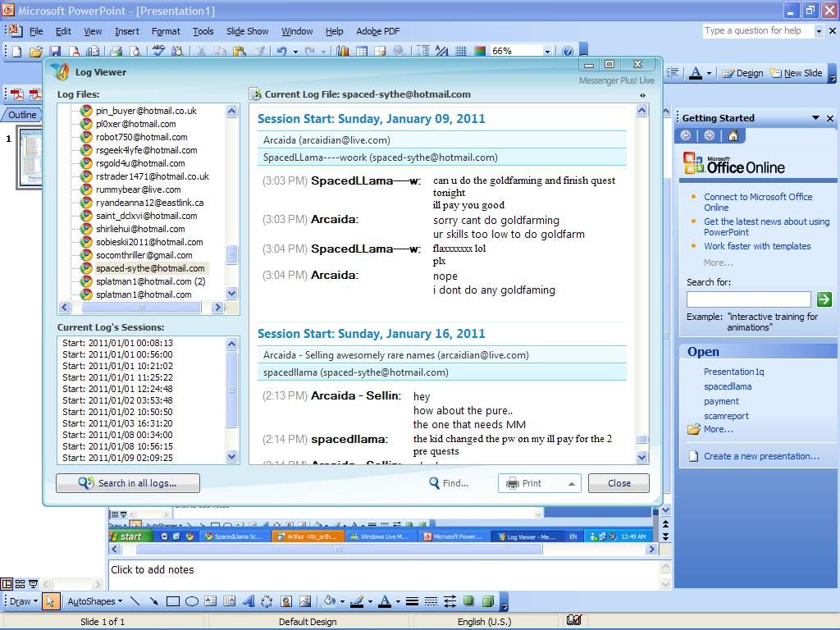Open the Format menu
The height and width of the screenshot is (630, 840).
pos(166,31)
